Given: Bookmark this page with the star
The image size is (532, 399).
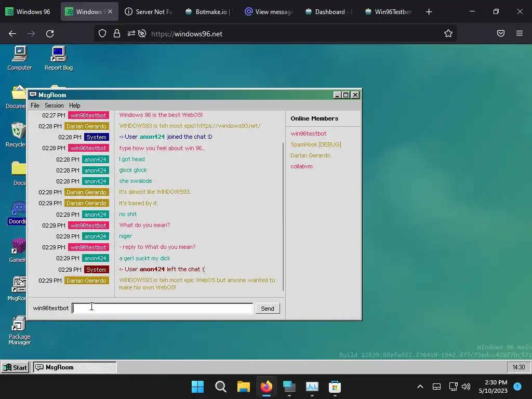Looking at the screenshot, I should coord(448,34).
